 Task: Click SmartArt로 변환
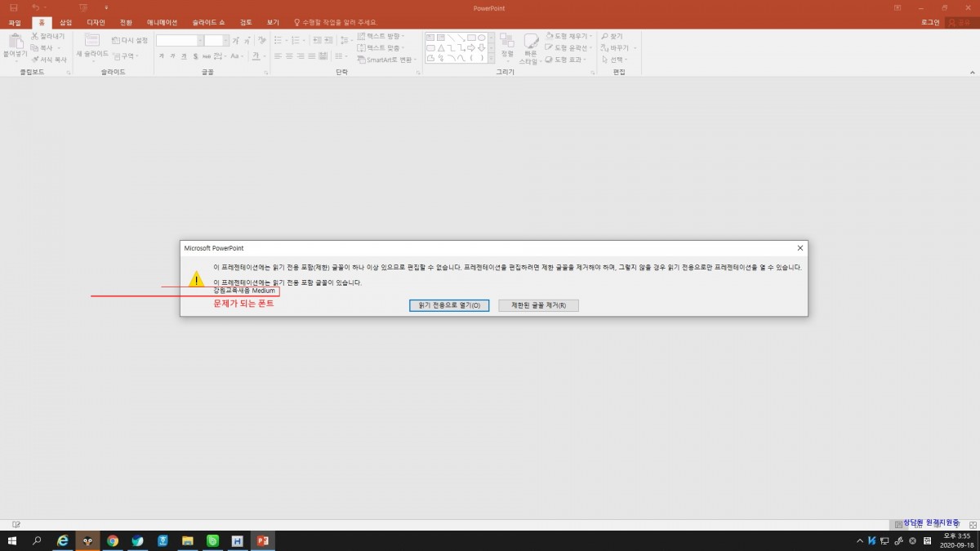[387, 60]
